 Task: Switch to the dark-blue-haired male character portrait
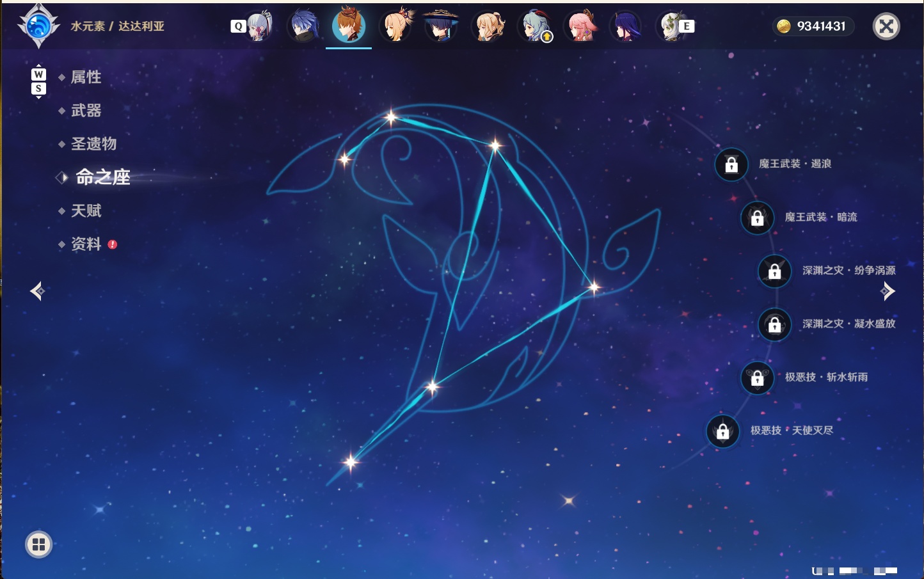coord(304,26)
